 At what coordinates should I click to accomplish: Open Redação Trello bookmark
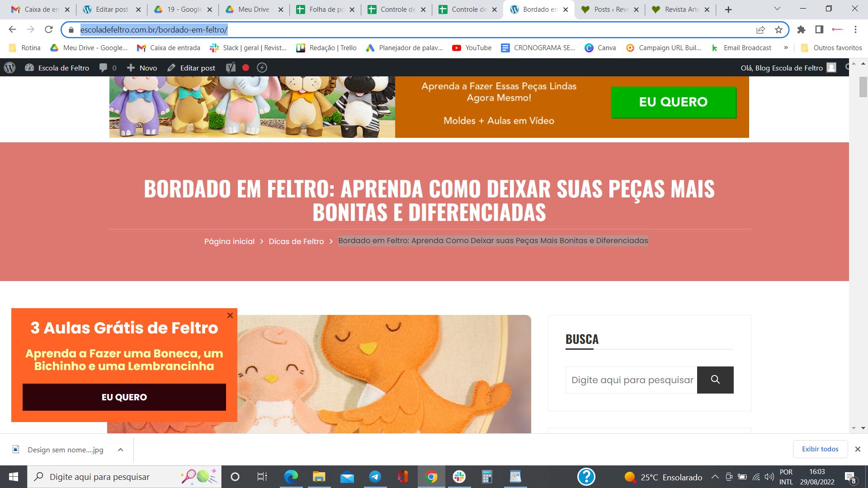coord(326,48)
